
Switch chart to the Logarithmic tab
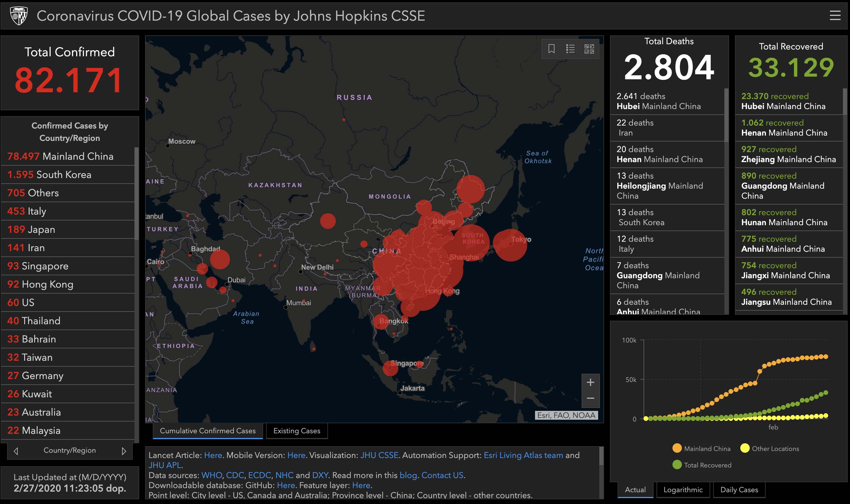click(x=683, y=490)
